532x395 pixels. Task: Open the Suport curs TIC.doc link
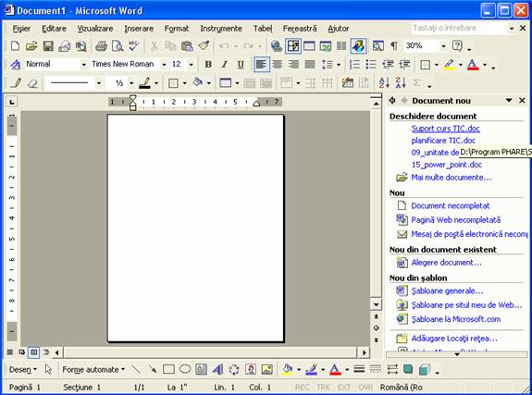pos(445,129)
